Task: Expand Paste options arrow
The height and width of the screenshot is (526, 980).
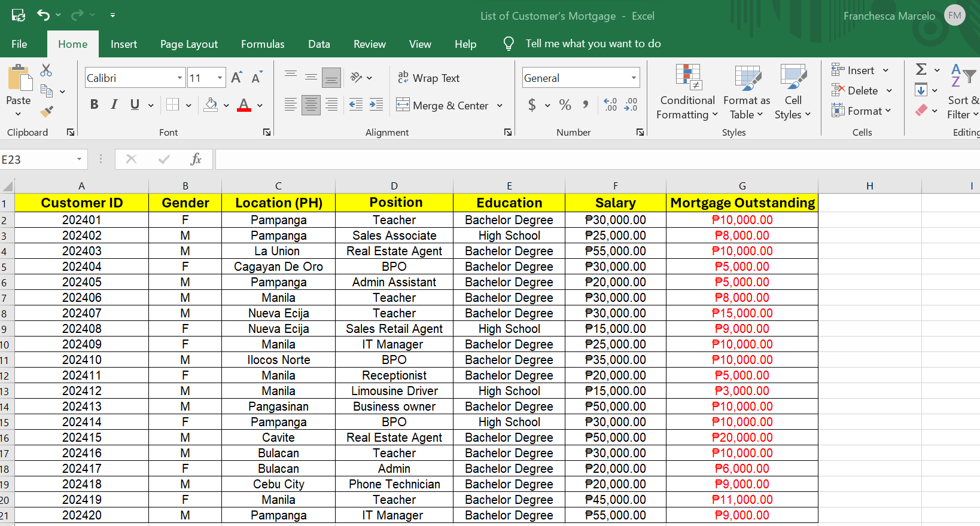Action: (x=19, y=114)
